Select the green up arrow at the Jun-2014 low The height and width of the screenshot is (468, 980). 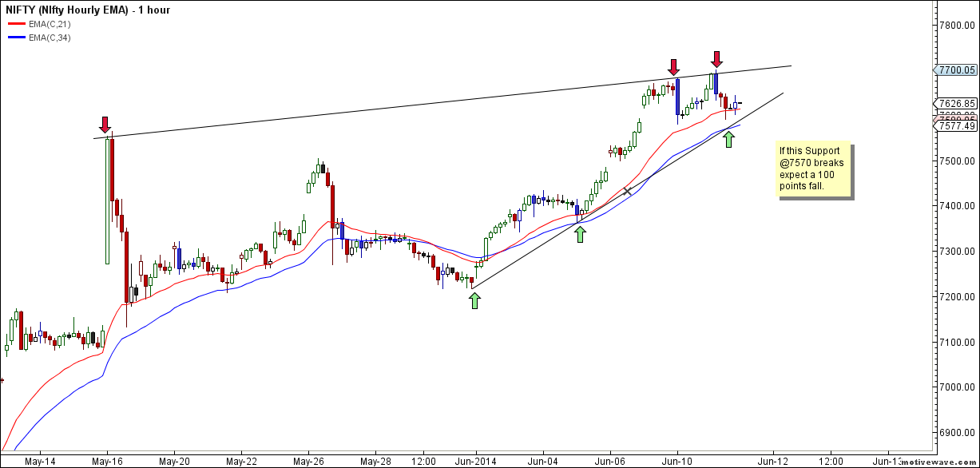[475, 300]
